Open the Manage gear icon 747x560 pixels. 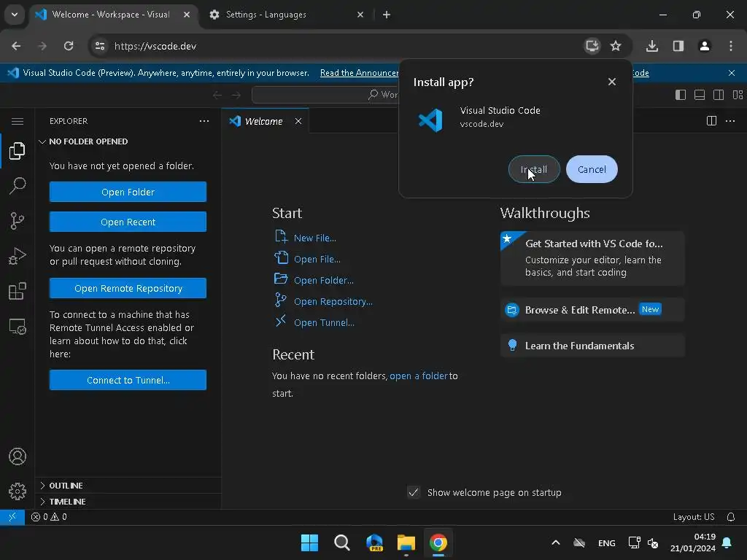(18, 491)
